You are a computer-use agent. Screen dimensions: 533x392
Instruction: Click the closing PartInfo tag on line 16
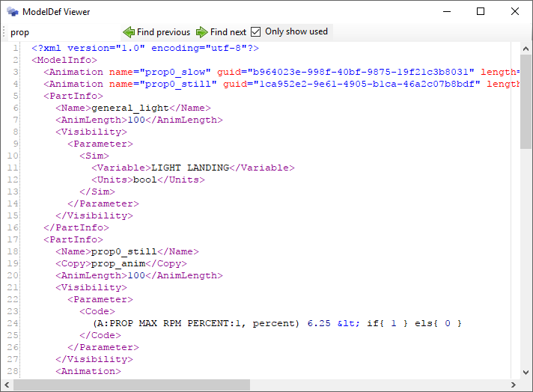tap(76, 227)
